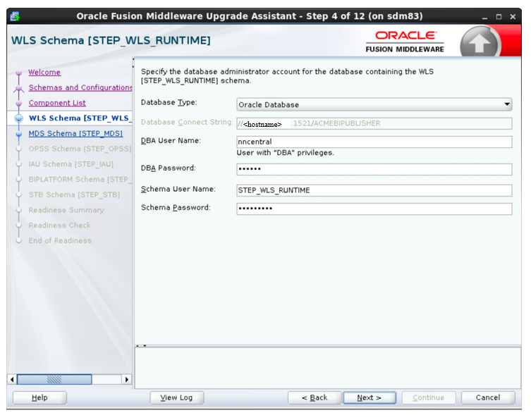Close the Upgrade Assistant window
The height and width of the screenshot is (420, 531).
[x=513, y=17]
